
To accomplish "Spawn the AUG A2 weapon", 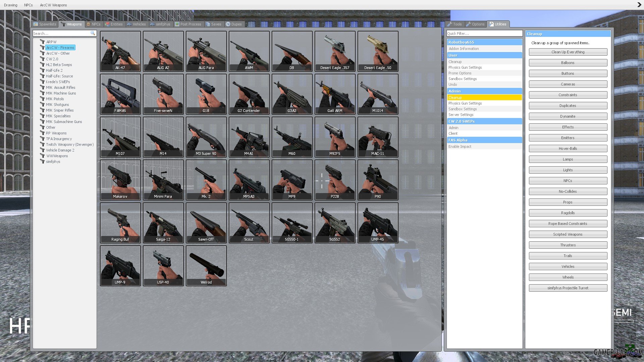I will [x=163, y=51].
